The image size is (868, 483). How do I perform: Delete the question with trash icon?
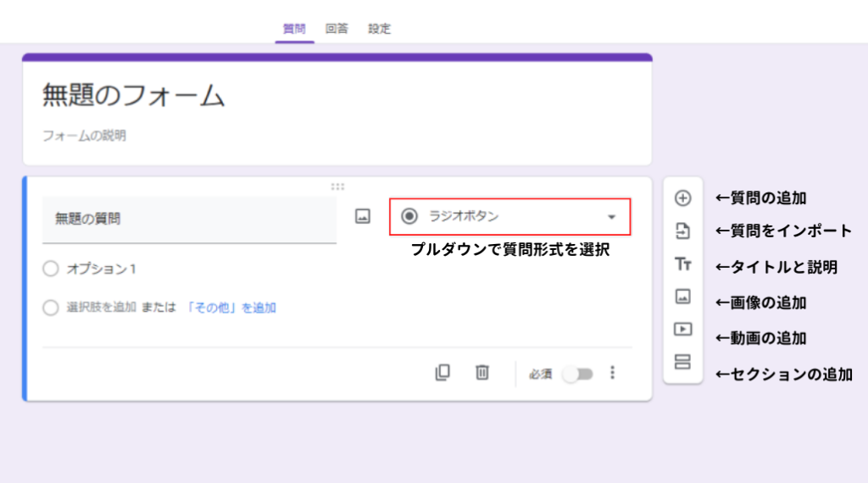click(482, 373)
